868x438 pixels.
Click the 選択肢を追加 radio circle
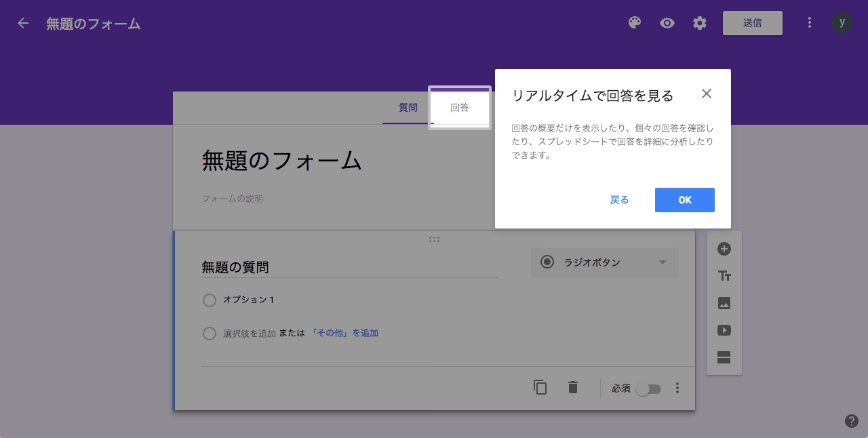pos(210,334)
